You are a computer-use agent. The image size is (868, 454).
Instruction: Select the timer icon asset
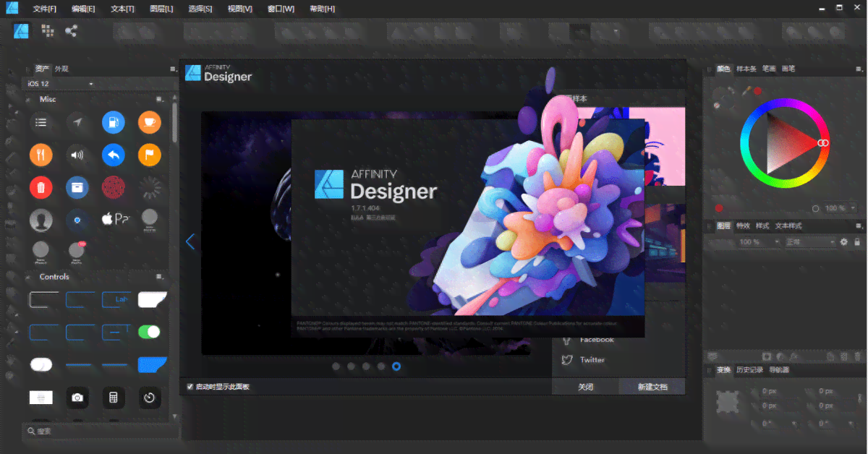click(x=150, y=398)
